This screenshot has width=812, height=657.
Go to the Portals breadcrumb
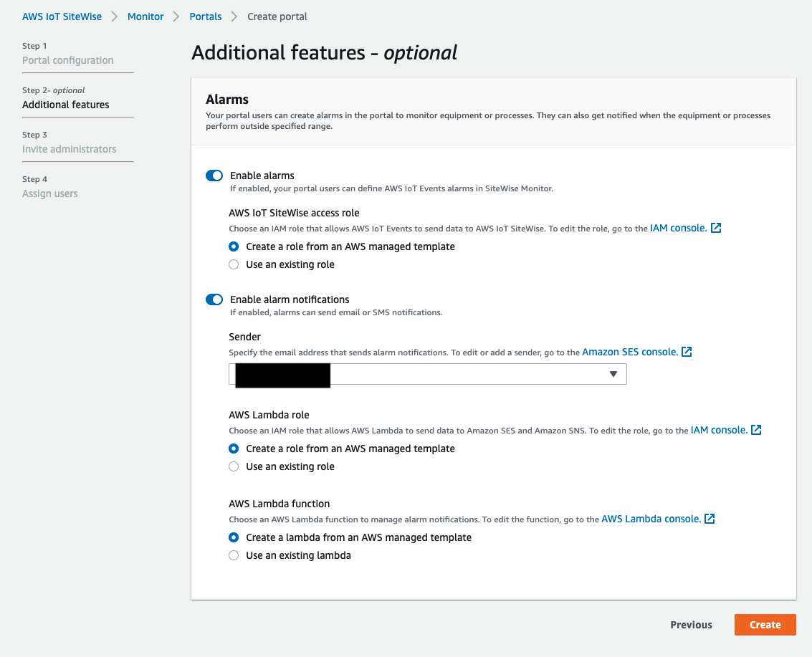point(206,16)
